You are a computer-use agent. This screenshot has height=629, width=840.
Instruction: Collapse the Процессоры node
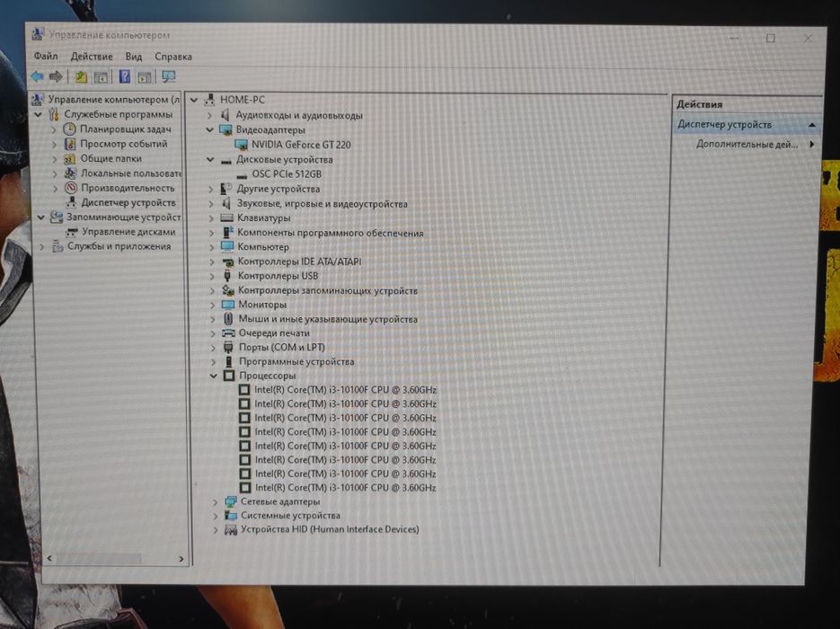pos(213,376)
